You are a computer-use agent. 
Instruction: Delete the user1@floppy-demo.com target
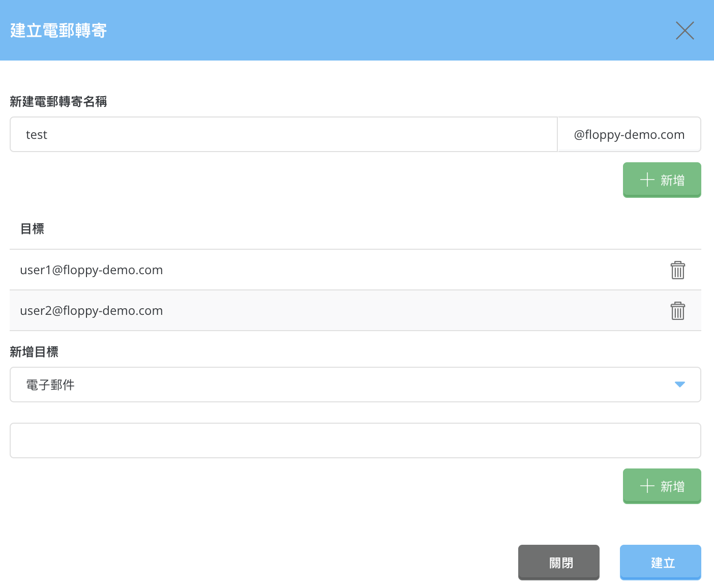(x=677, y=270)
